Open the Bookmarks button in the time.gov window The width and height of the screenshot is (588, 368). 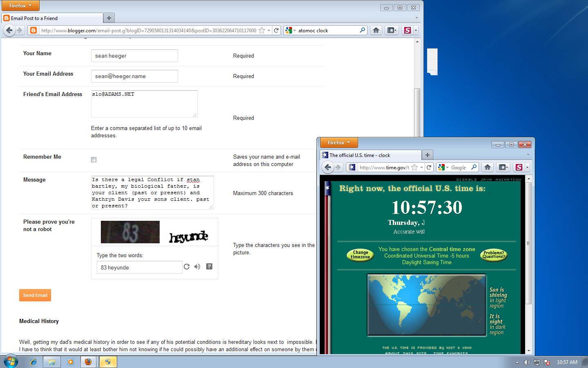click(503, 167)
